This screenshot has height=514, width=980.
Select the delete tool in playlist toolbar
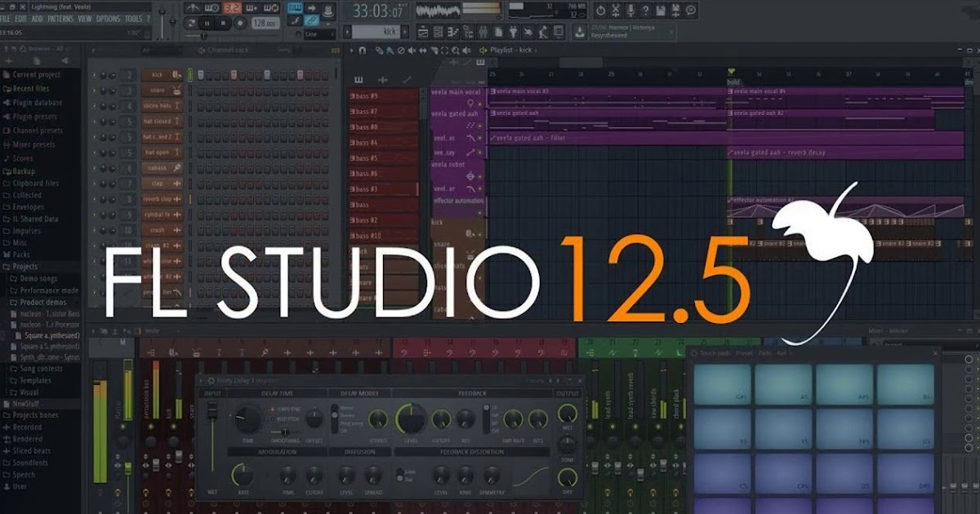click(x=401, y=51)
